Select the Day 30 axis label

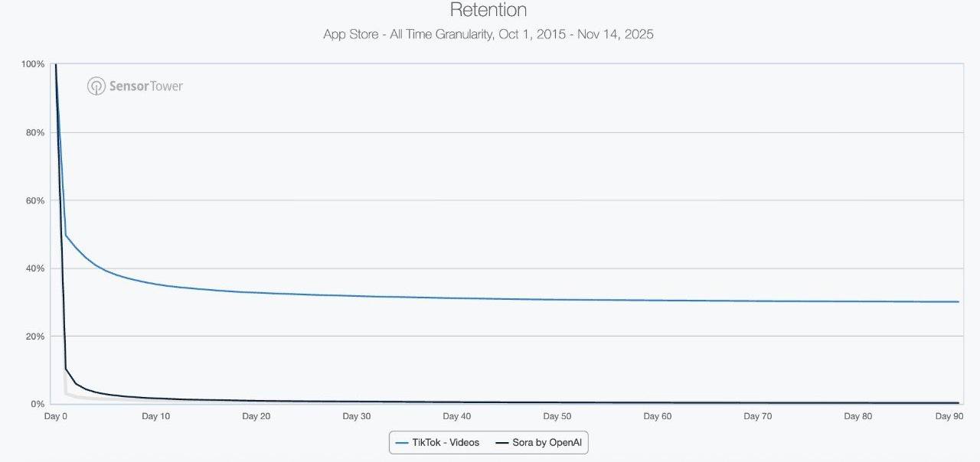tap(356, 417)
